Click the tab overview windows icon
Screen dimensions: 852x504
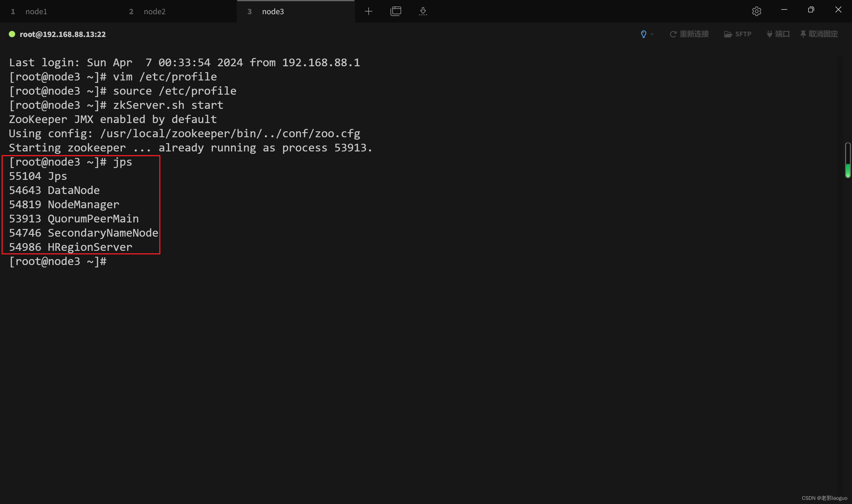396,12
